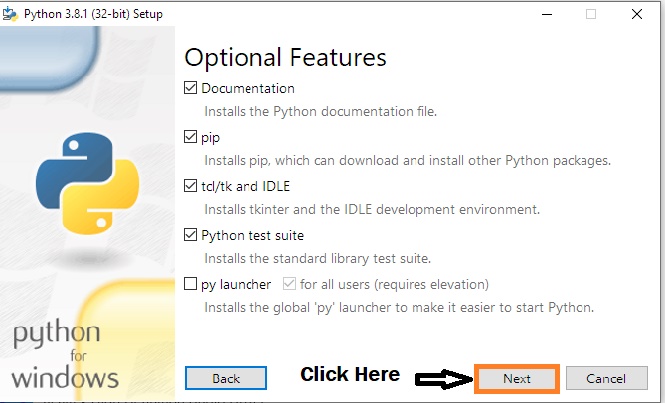Close the Python Setup window

coord(637,14)
